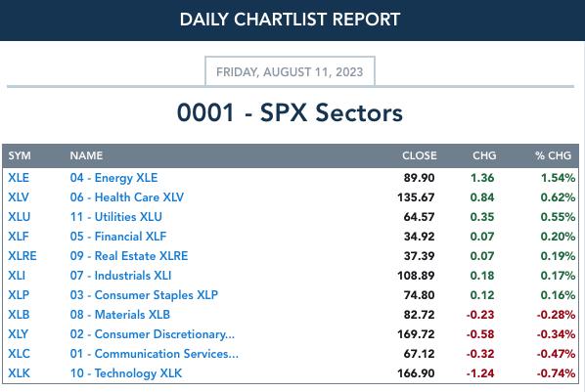Open 05 - Financial XLF link
Screen dimensions: 585x392
(118, 237)
